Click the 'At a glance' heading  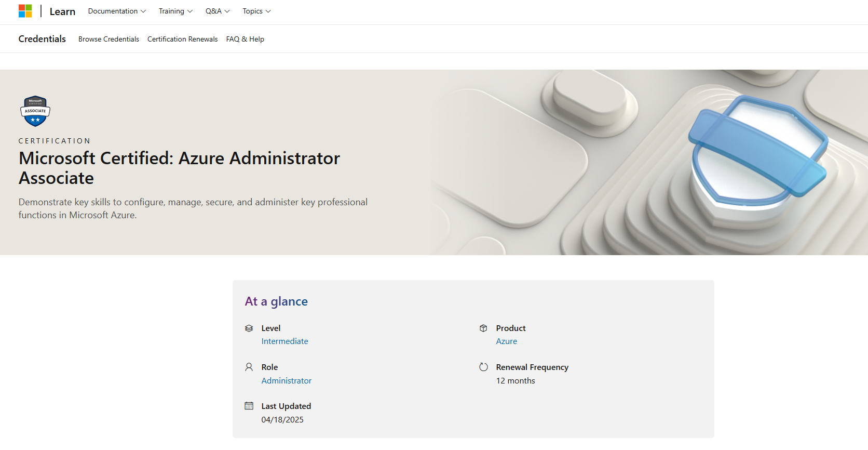pos(276,301)
